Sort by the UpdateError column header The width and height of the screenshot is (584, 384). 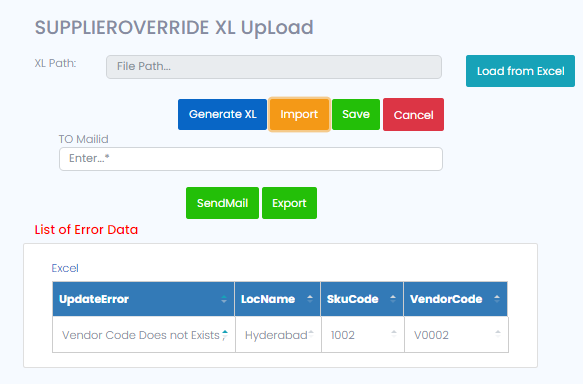143,299
